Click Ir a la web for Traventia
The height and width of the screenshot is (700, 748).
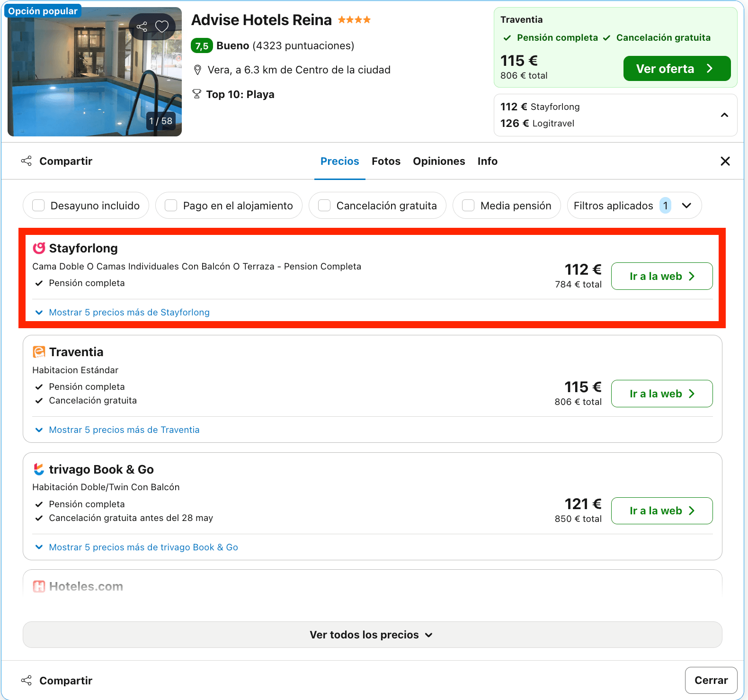pyautogui.click(x=662, y=394)
